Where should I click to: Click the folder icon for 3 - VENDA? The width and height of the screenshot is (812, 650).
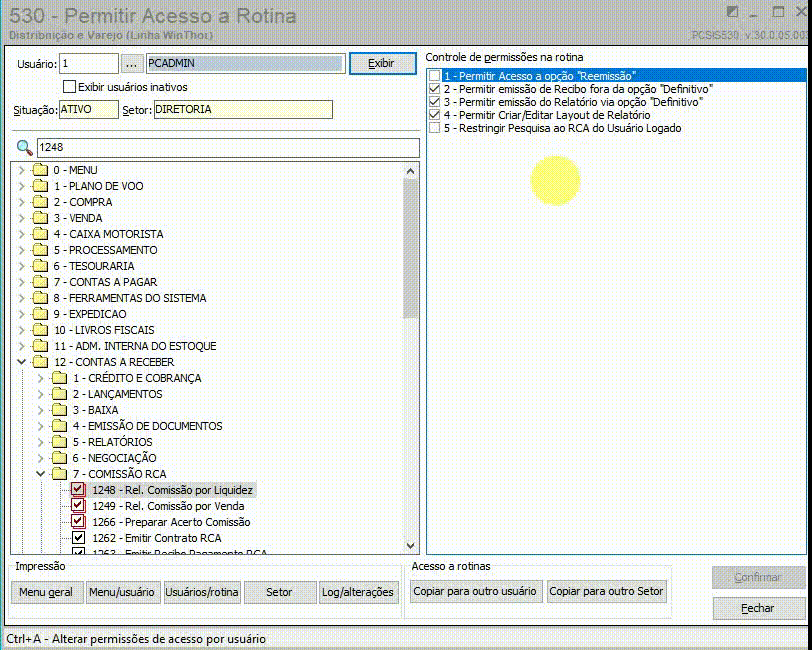click(x=40, y=218)
